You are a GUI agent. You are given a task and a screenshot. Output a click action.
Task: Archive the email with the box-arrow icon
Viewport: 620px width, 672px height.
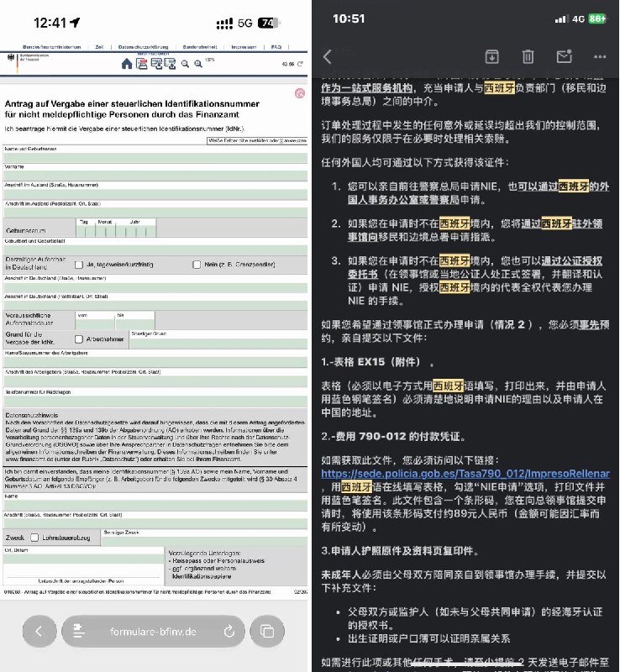click(x=491, y=56)
